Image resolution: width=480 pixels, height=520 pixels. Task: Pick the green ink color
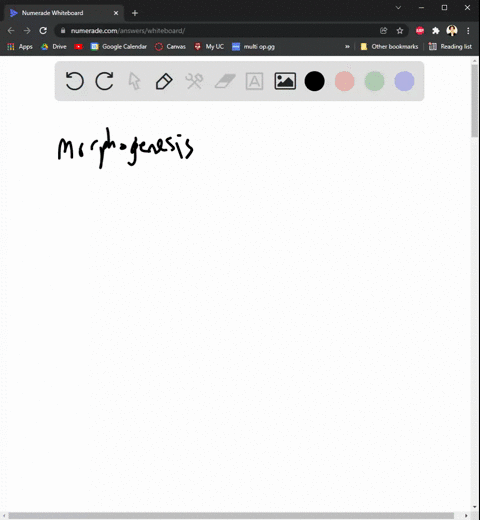[x=374, y=81]
